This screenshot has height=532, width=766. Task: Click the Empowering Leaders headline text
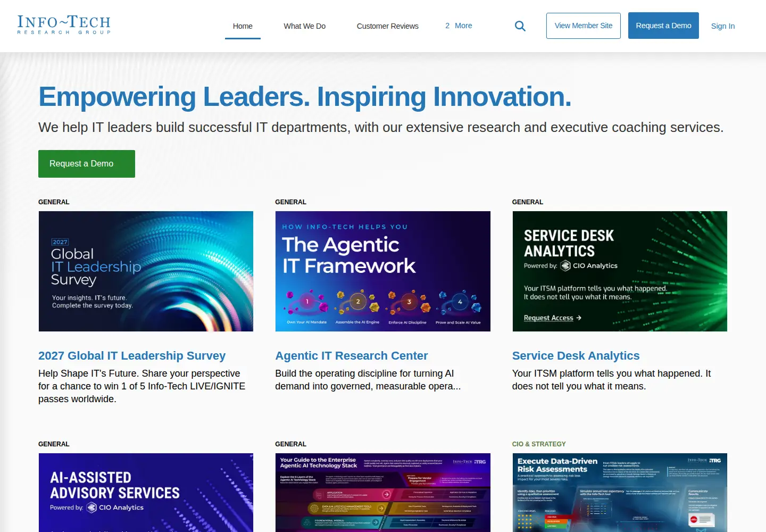point(305,97)
